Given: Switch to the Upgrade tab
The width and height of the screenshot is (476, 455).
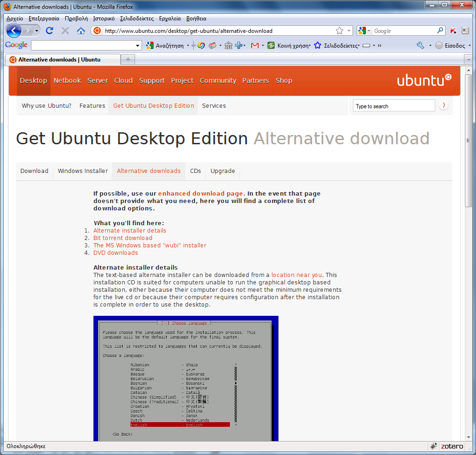Looking at the screenshot, I should 223,171.
